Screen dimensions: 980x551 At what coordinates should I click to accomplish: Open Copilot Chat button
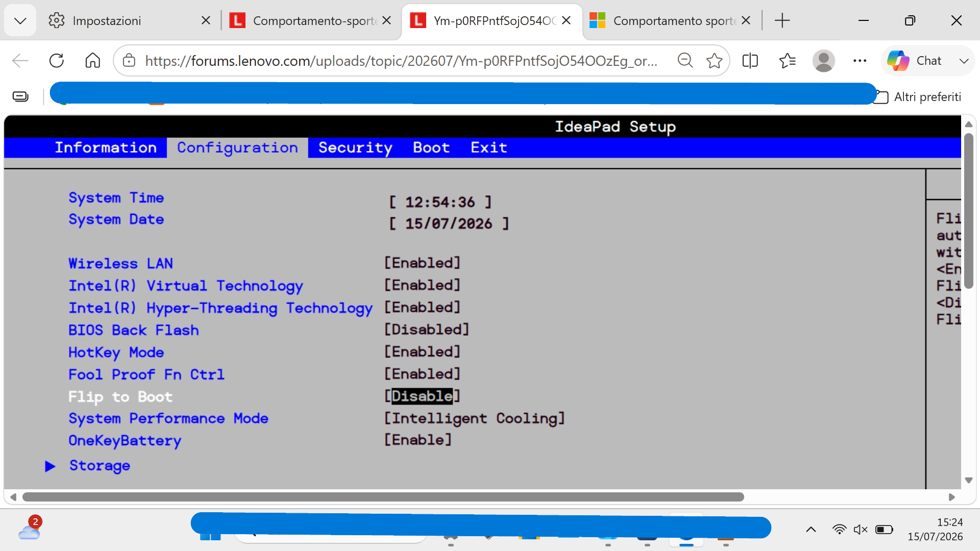point(914,61)
